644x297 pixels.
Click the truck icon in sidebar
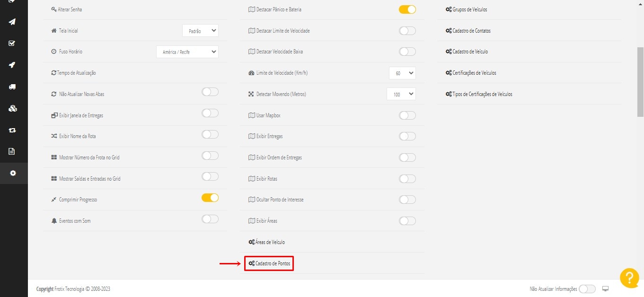13,87
